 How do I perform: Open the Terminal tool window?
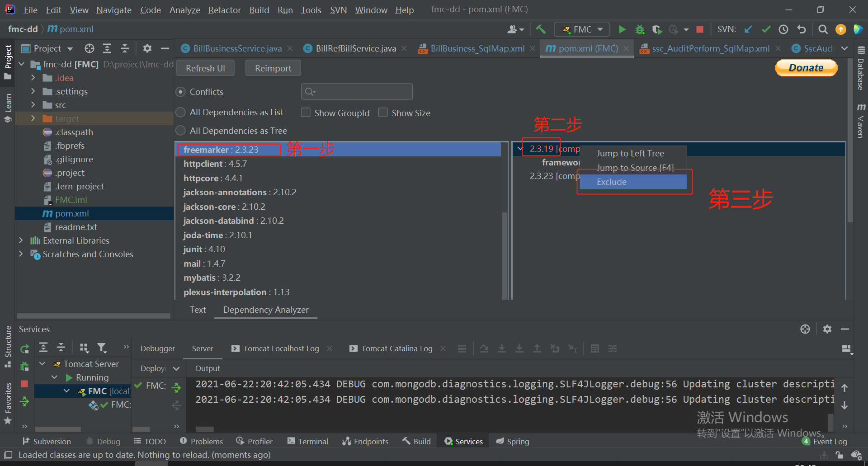tap(308, 441)
